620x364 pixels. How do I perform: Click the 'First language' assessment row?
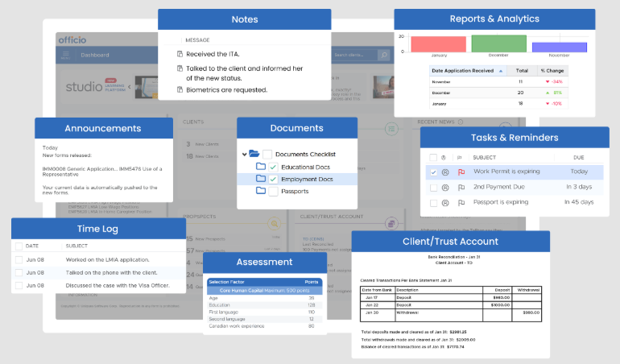[265, 312]
